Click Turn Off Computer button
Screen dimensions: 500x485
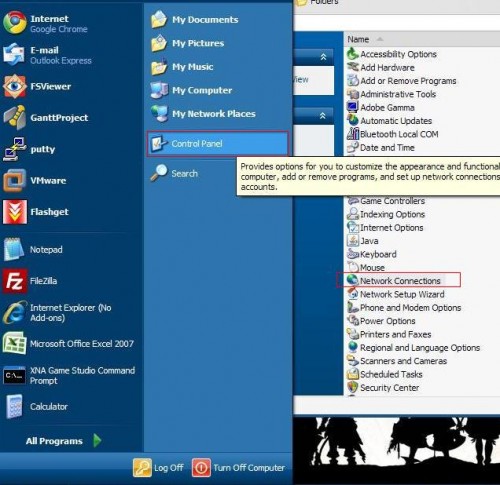[238, 467]
